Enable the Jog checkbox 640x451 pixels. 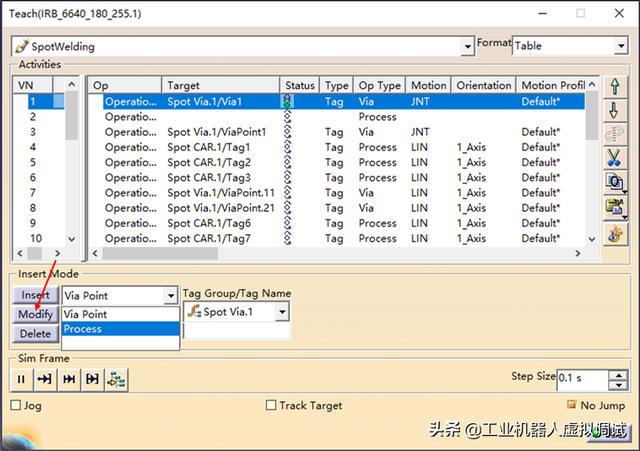pyautogui.click(x=16, y=405)
